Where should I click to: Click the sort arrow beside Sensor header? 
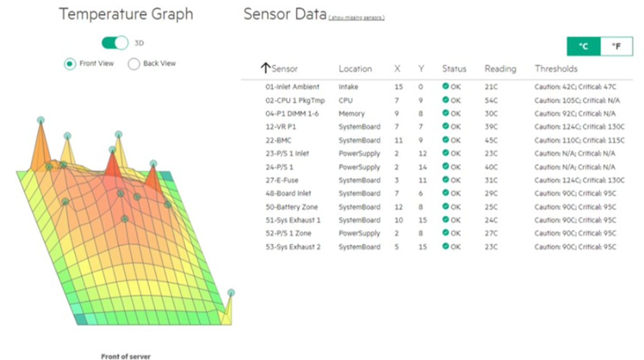click(265, 68)
